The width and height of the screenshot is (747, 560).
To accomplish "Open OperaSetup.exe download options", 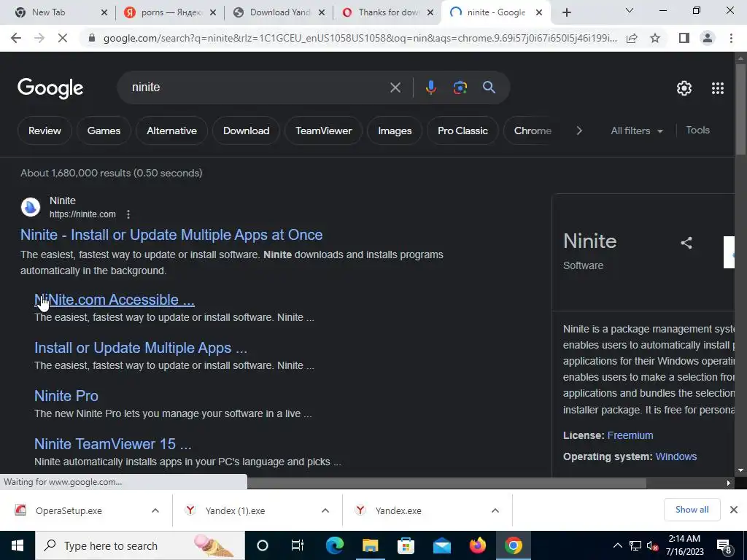I will point(155,510).
